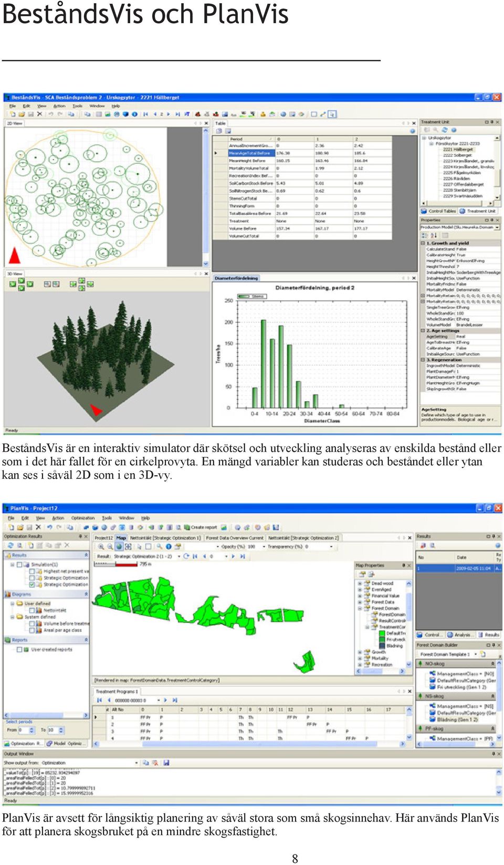Click the Create report button in PlanVis toolbar
This screenshot has width=504, height=865.
(x=201, y=527)
